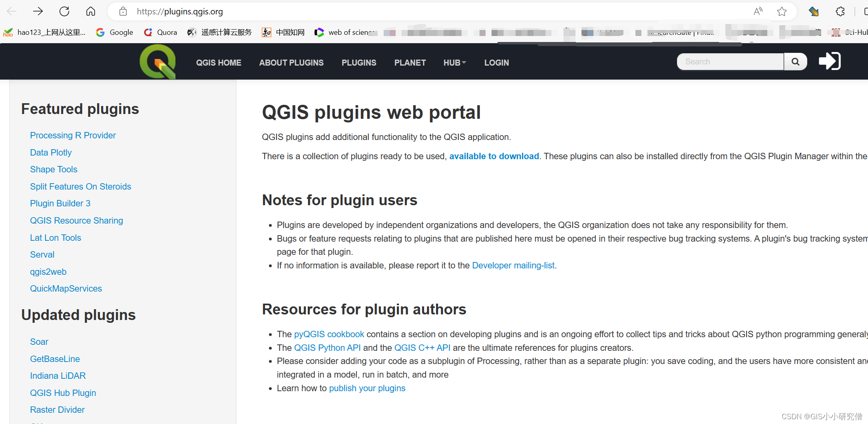Open the QGIS C++ API link

point(422,348)
